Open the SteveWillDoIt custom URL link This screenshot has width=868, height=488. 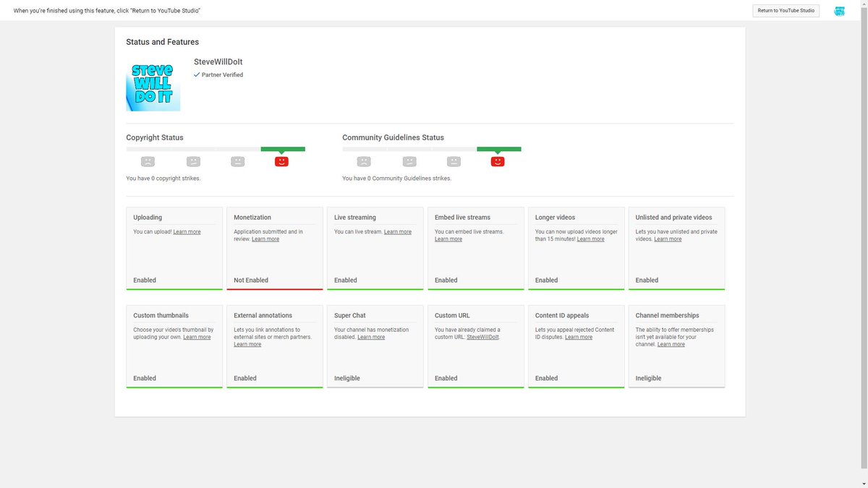pos(482,338)
